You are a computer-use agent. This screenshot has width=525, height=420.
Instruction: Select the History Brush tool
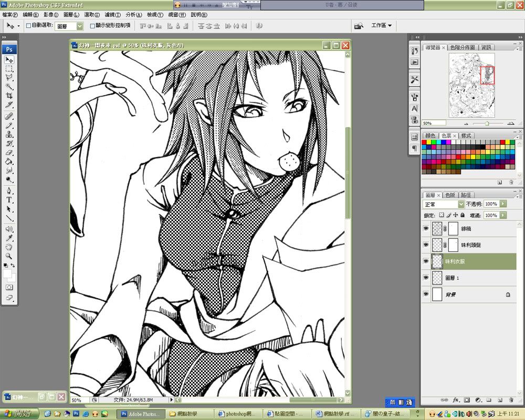[x=9, y=143]
